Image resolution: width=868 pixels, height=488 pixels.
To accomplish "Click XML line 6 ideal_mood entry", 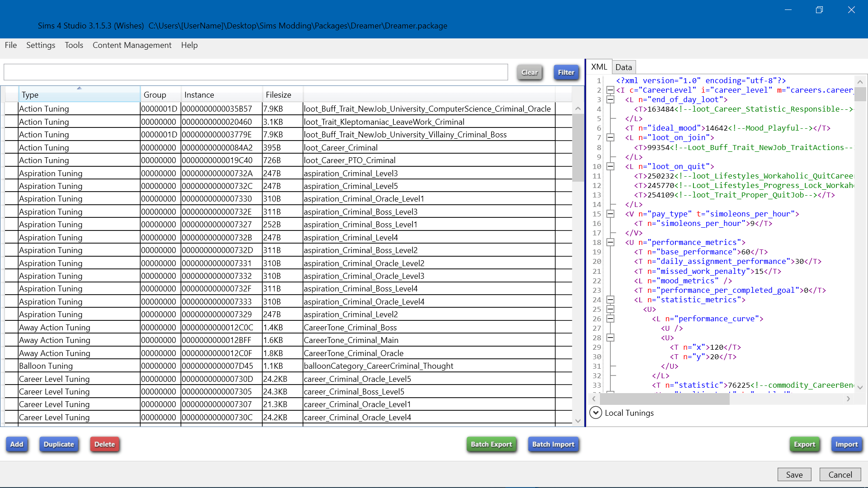I will point(728,128).
